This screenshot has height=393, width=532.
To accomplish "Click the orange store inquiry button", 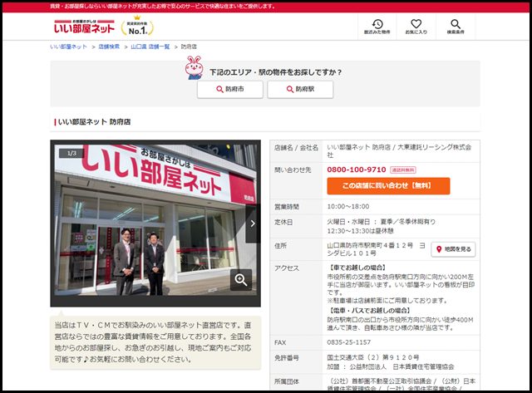I will click(x=388, y=186).
